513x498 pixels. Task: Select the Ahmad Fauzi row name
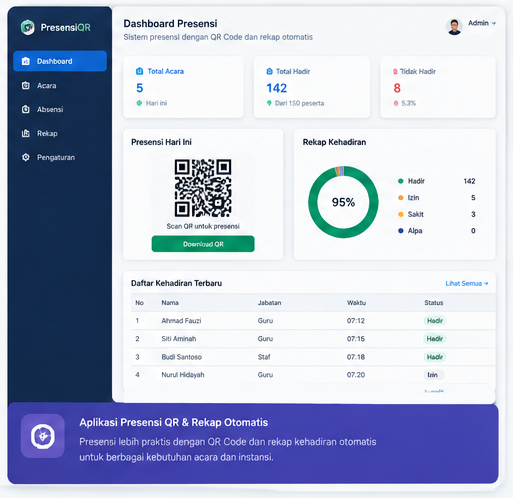pyautogui.click(x=181, y=321)
